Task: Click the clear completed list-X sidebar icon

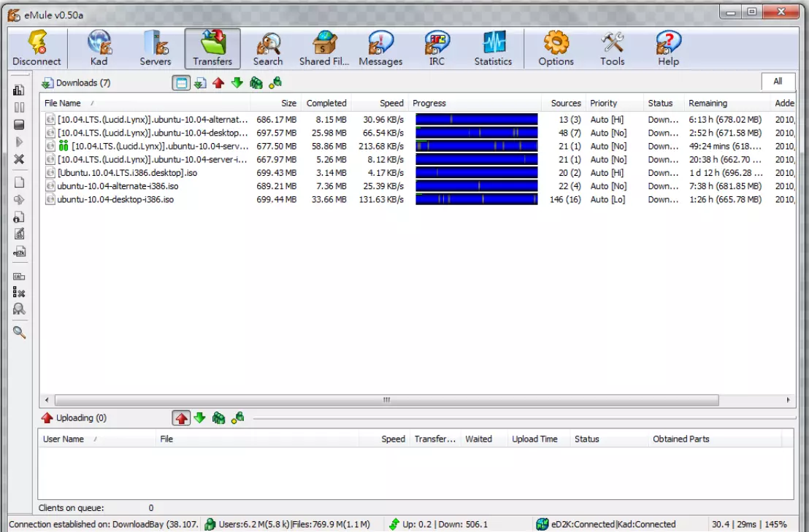Action: (18, 293)
